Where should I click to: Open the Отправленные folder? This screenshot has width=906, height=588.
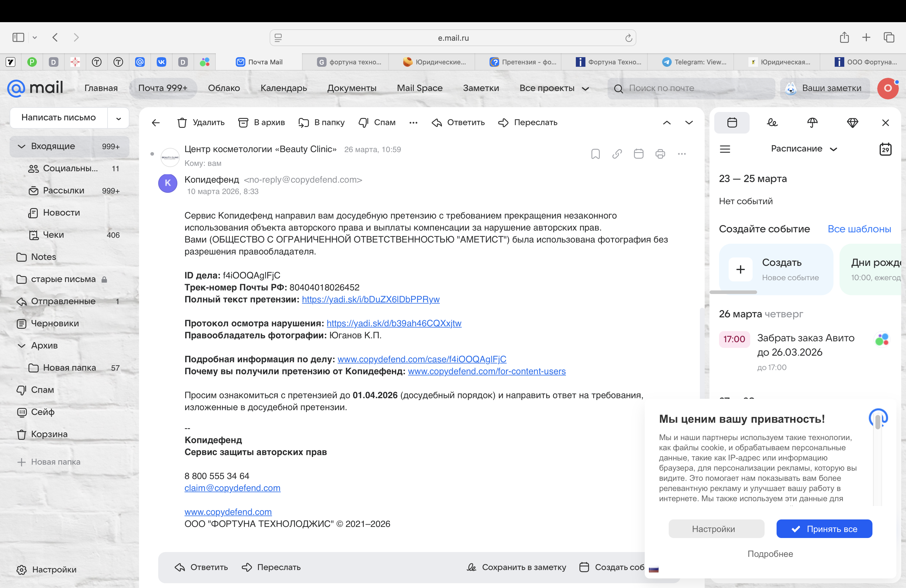tap(70, 301)
